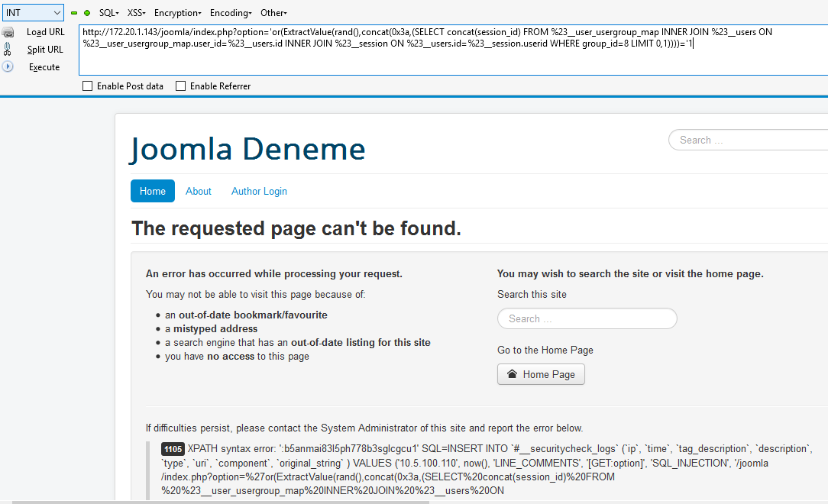This screenshot has height=504, width=828.
Task: Click the "Go to the Home Page" text
Action: coord(545,350)
